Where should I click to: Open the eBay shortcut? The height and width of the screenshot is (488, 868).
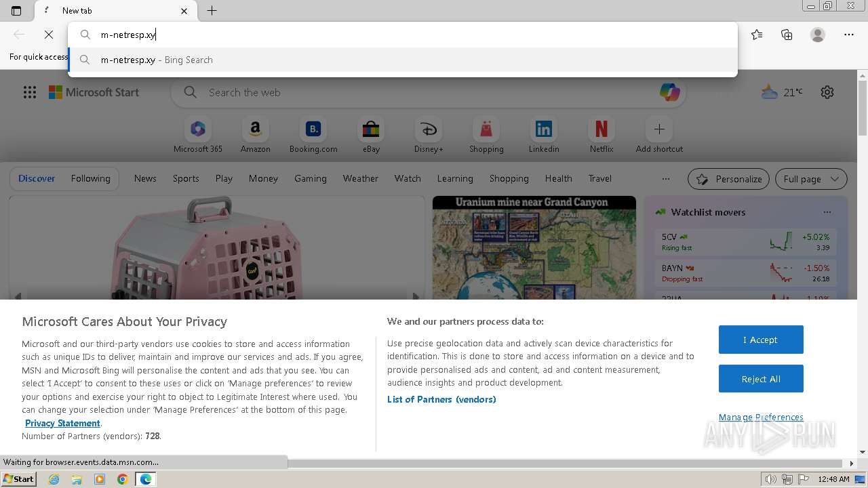point(371,135)
